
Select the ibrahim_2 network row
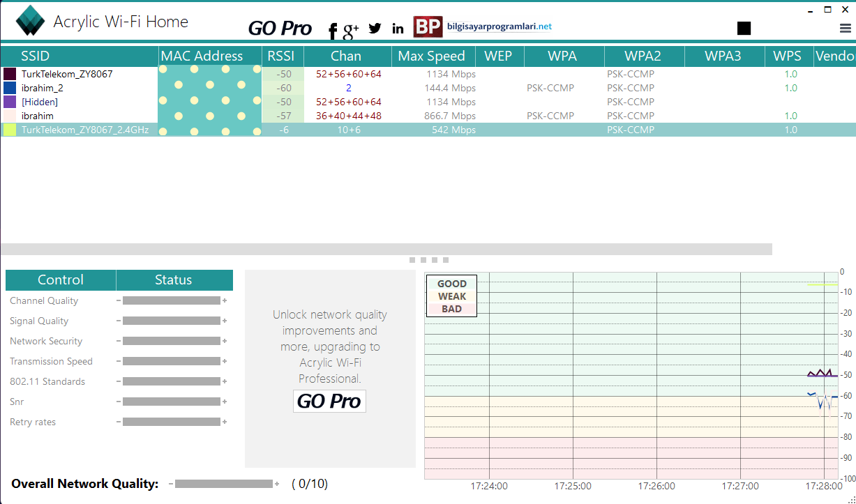pos(428,88)
